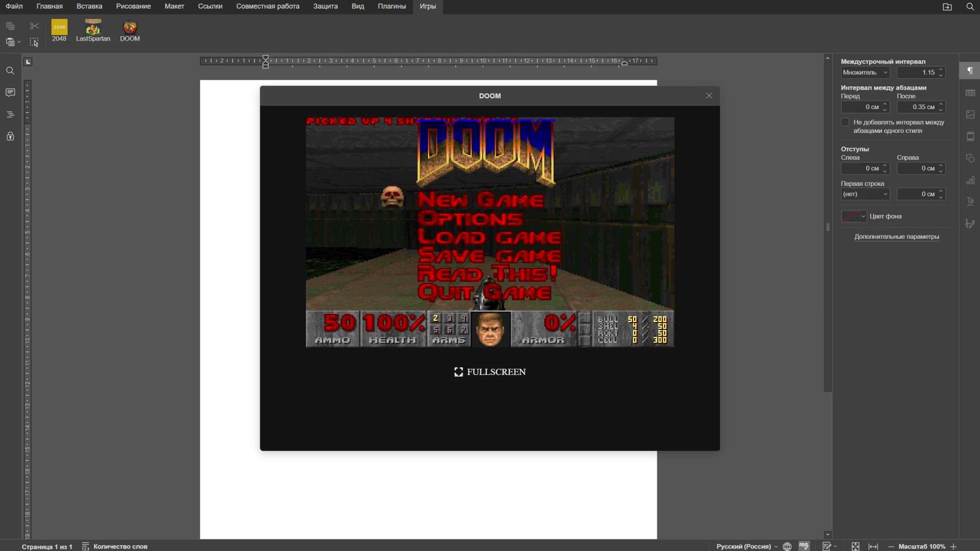This screenshot has width=980, height=551.
Task: Open the Первая строка (нет) dropdown
Action: 865,194
